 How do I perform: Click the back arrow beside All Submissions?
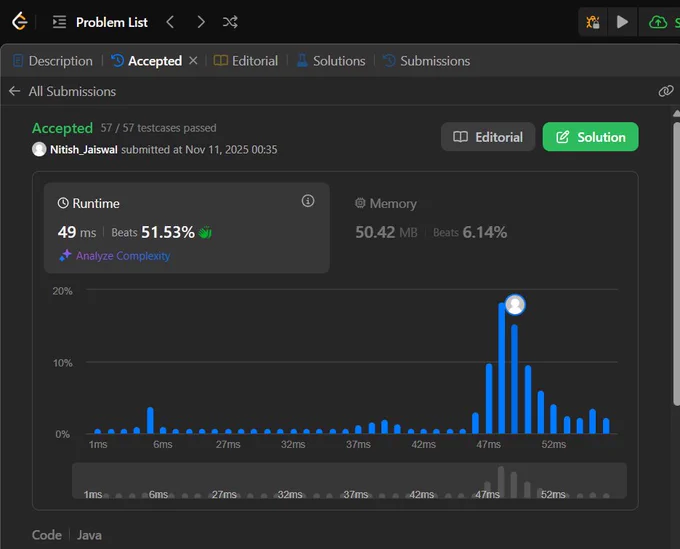[x=15, y=91]
